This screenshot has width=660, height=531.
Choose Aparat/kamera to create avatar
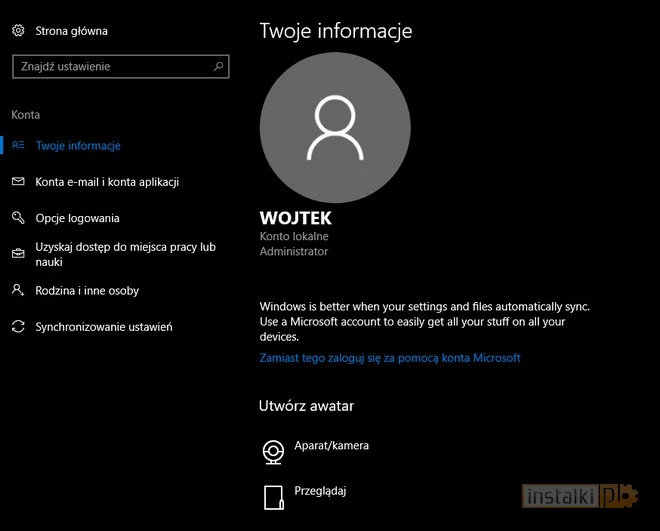[x=331, y=445]
